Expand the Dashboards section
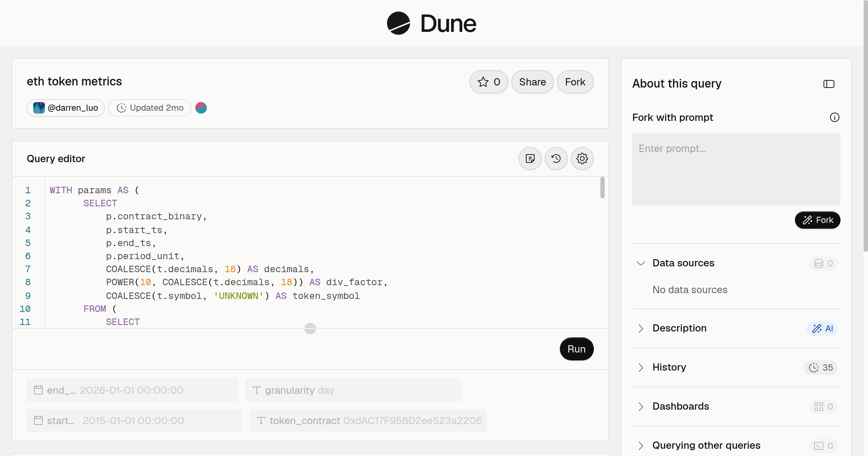Viewport: 868px width, 456px height. [x=641, y=406]
